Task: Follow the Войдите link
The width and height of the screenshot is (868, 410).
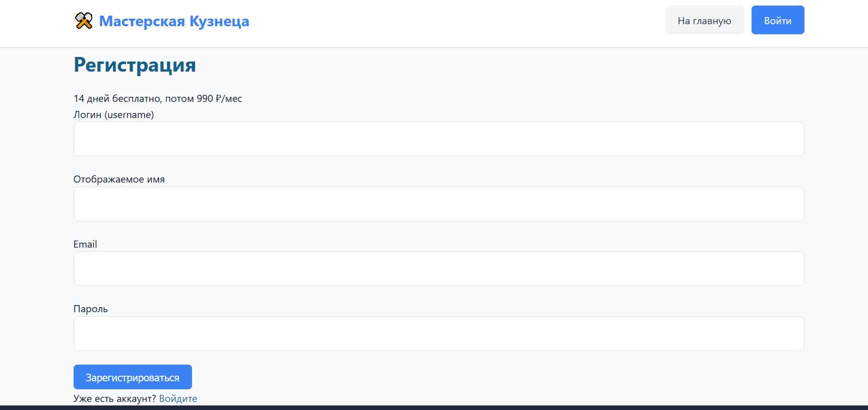Action: pos(178,398)
